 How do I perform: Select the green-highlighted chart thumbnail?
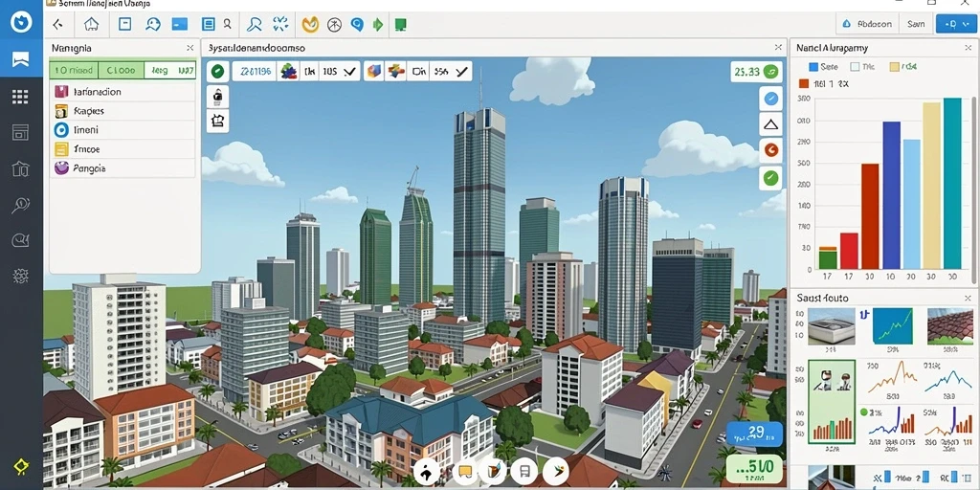coord(832,401)
